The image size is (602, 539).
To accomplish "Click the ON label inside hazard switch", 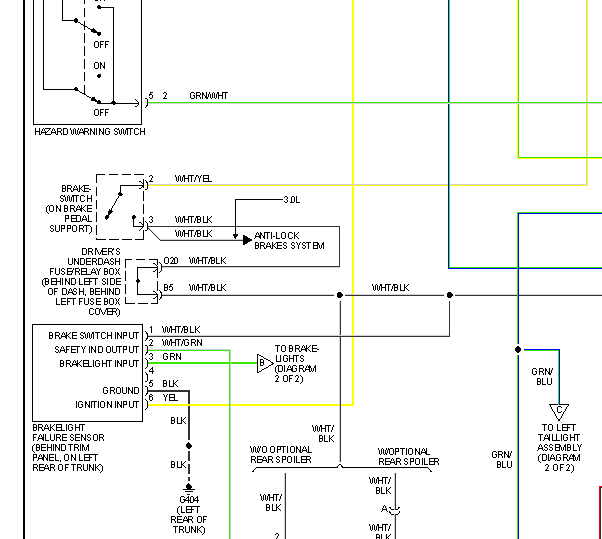I will click(99, 66).
